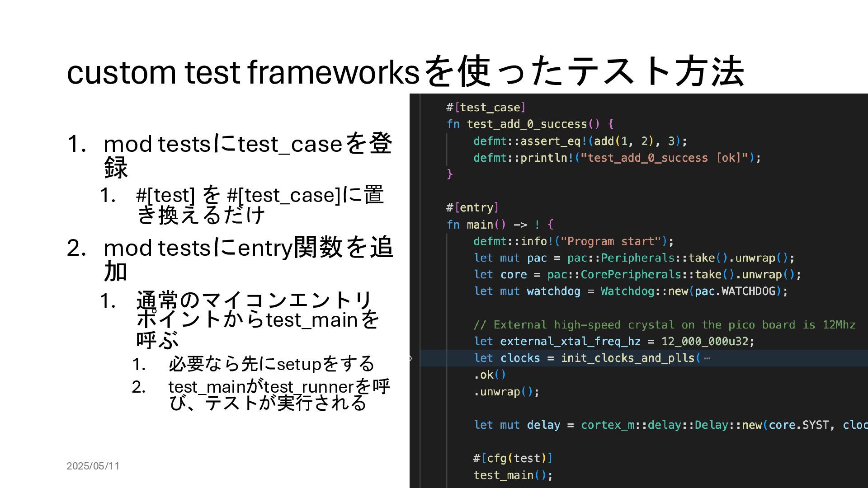Click the "Program start" string in code

point(610,241)
